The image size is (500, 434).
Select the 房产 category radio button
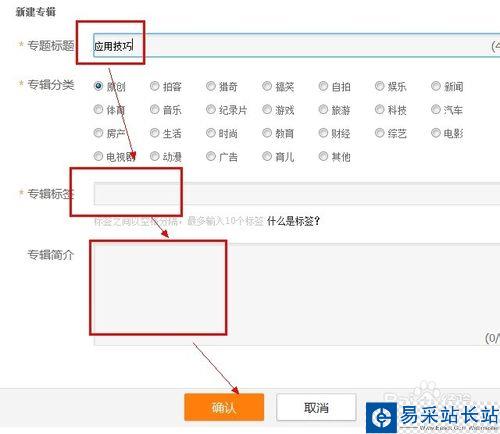[98, 133]
